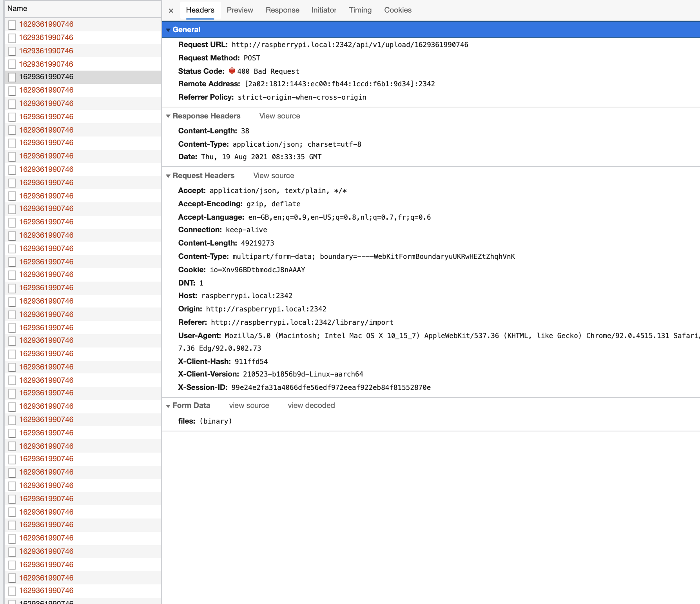
Task: Click the X-Session-ID value
Action: point(331,388)
